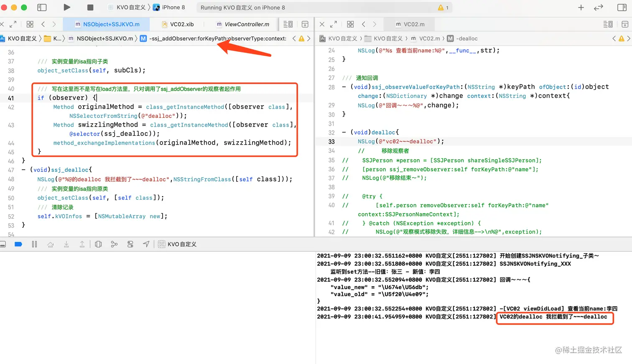Go forward in left editor history
The height and width of the screenshot is (364, 632).
(54, 24)
